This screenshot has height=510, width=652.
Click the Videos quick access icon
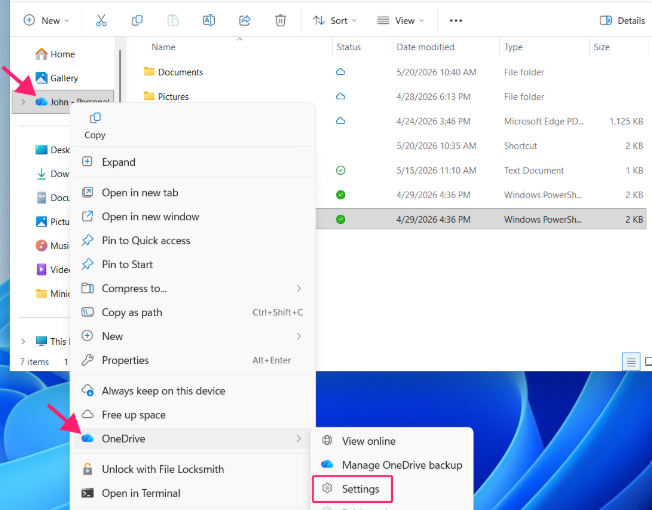(x=42, y=269)
